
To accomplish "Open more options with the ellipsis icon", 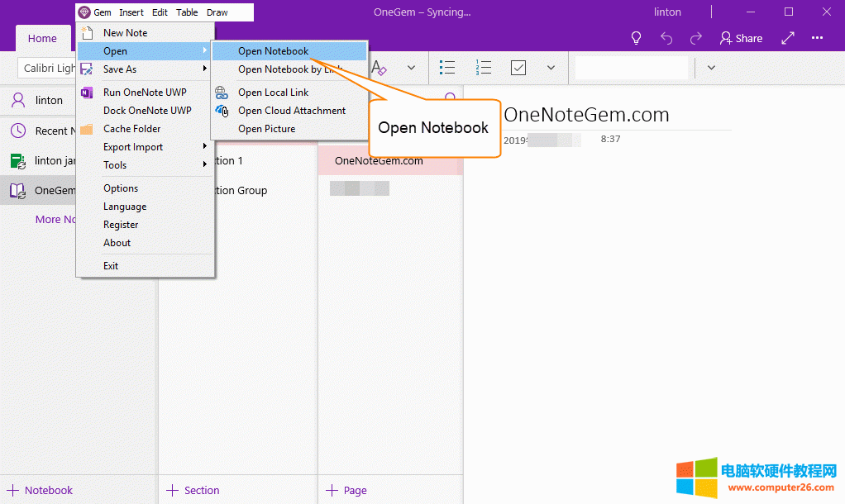I will [817, 37].
